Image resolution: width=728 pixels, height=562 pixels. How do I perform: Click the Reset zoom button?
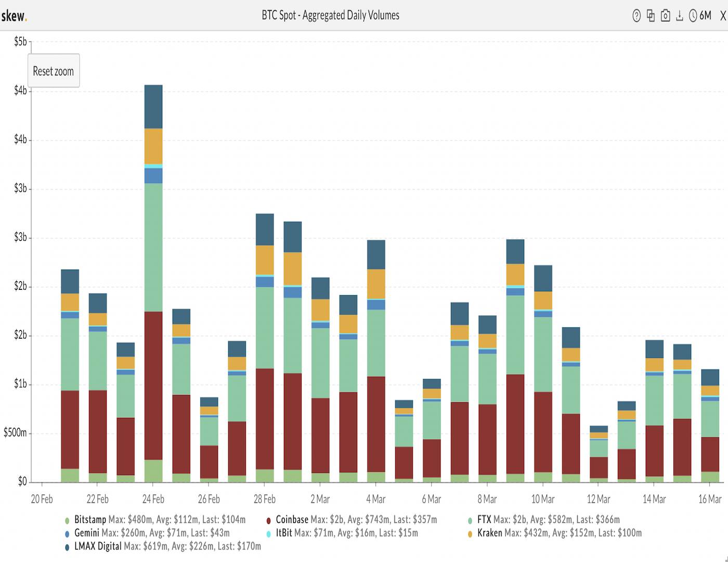point(54,71)
